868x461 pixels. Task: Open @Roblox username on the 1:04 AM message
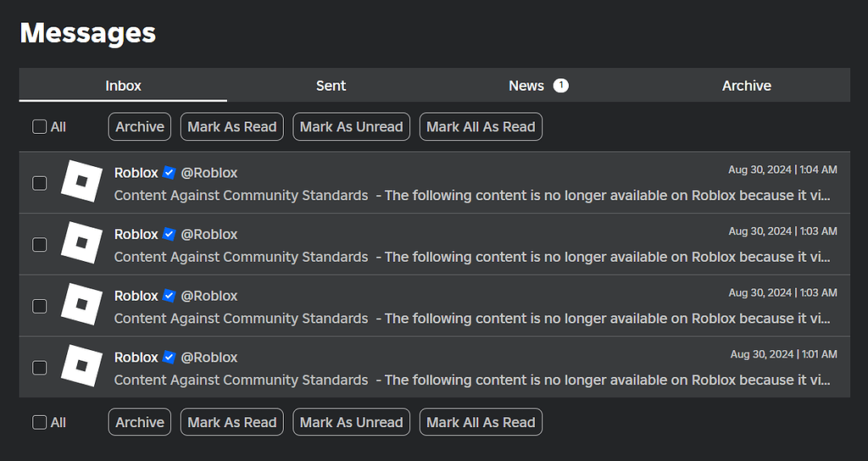pyautogui.click(x=209, y=173)
